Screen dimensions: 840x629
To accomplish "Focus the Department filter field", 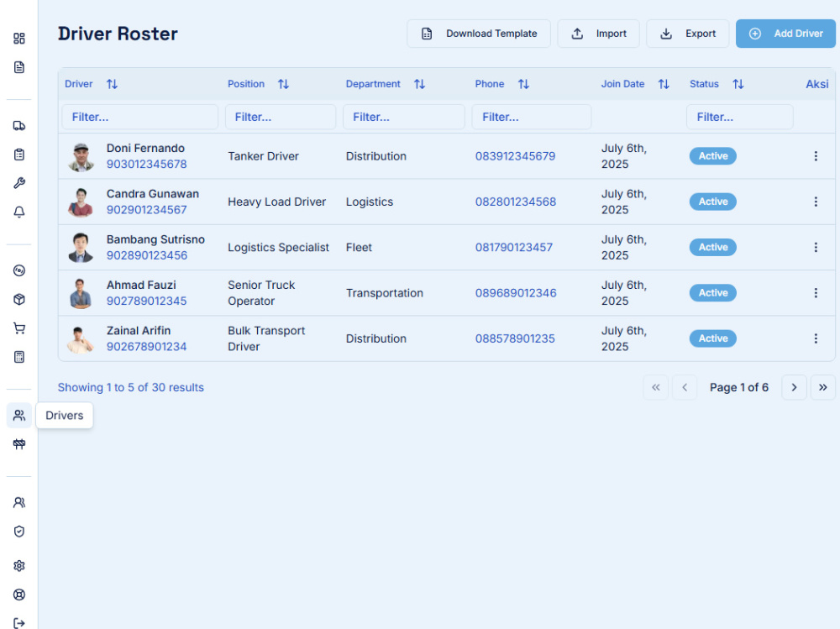I will click(x=404, y=117).
